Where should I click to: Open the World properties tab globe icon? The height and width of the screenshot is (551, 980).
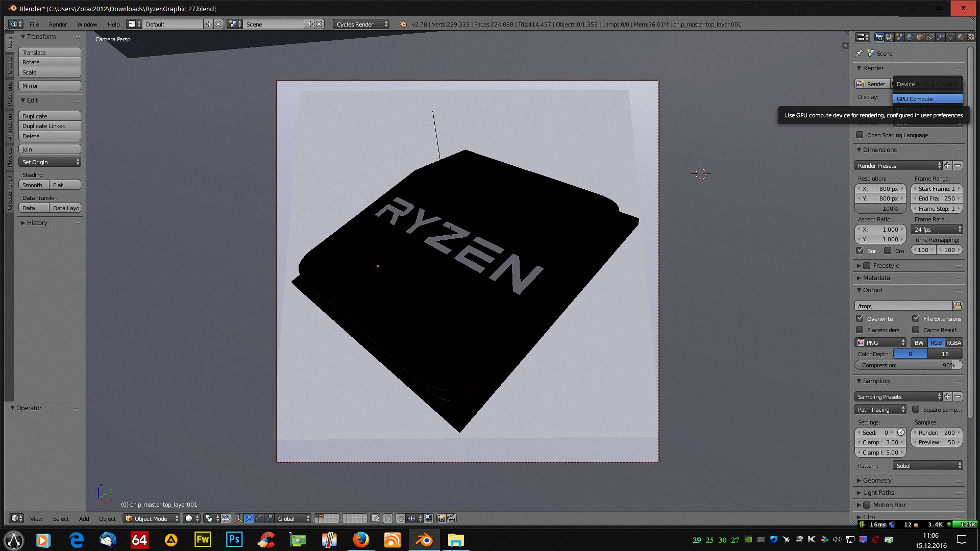[910, 37]
